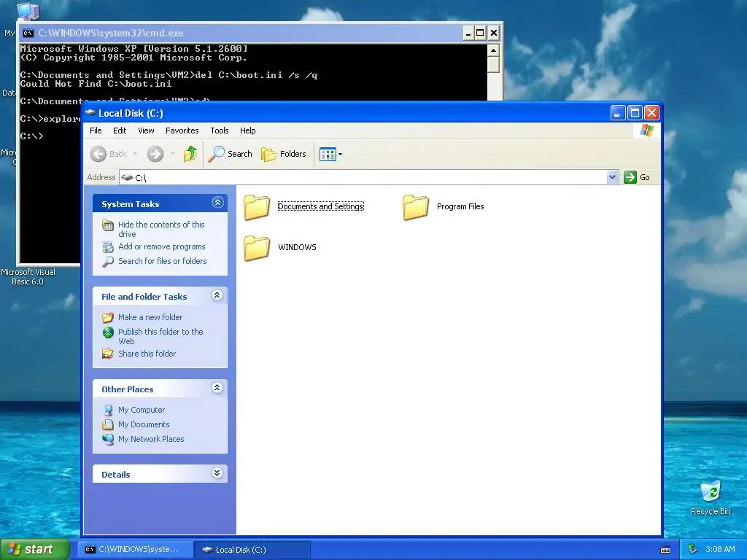Switch to cmd.exe taskbar button

[135, 550]
